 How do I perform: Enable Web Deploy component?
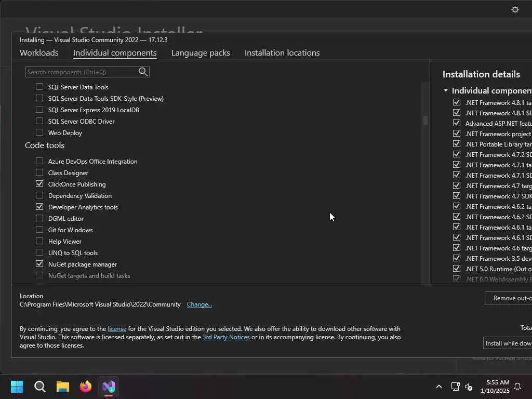tap(39, 132)
